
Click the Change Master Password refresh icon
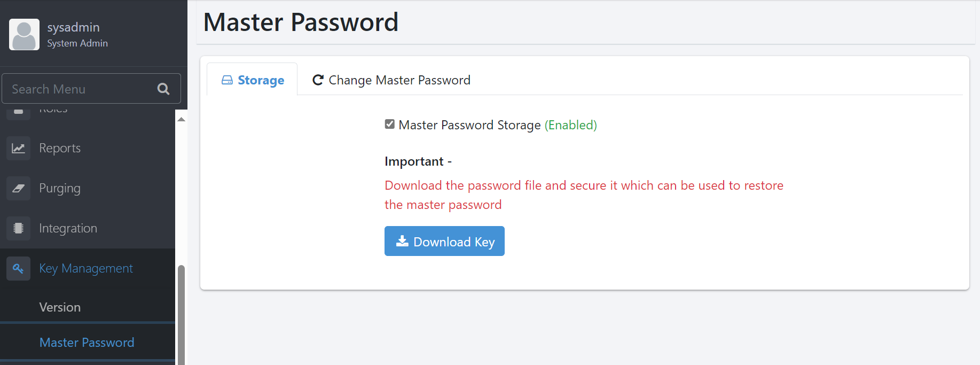pyautogui.click(x=318, y=80)
